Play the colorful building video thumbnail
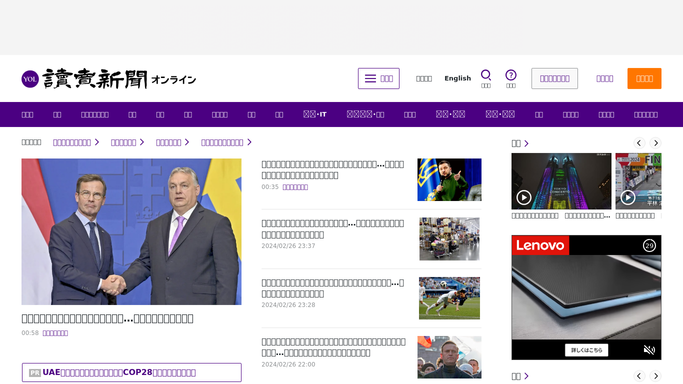The width and height of the screenshot is (683, 384). [561, 181]
